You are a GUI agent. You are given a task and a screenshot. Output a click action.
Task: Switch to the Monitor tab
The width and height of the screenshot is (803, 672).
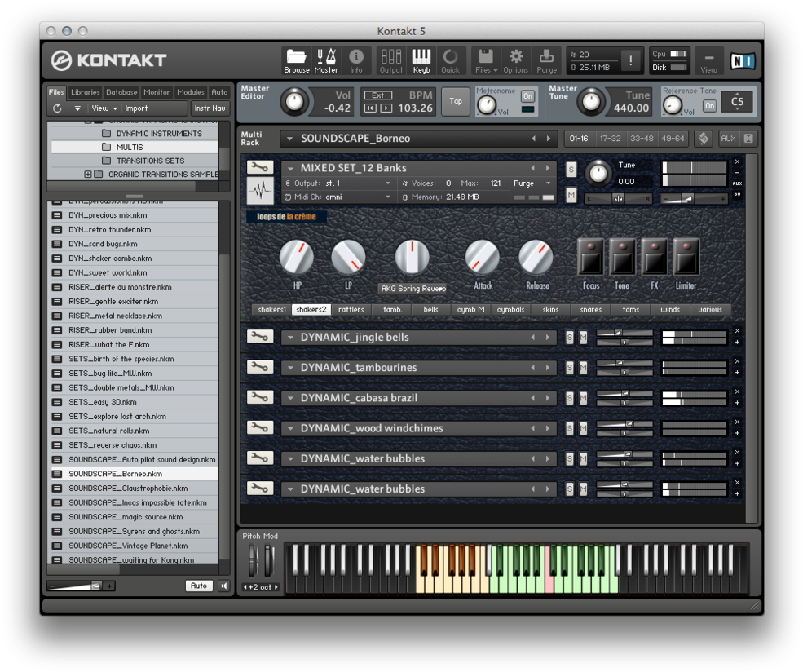pos(157,93)
